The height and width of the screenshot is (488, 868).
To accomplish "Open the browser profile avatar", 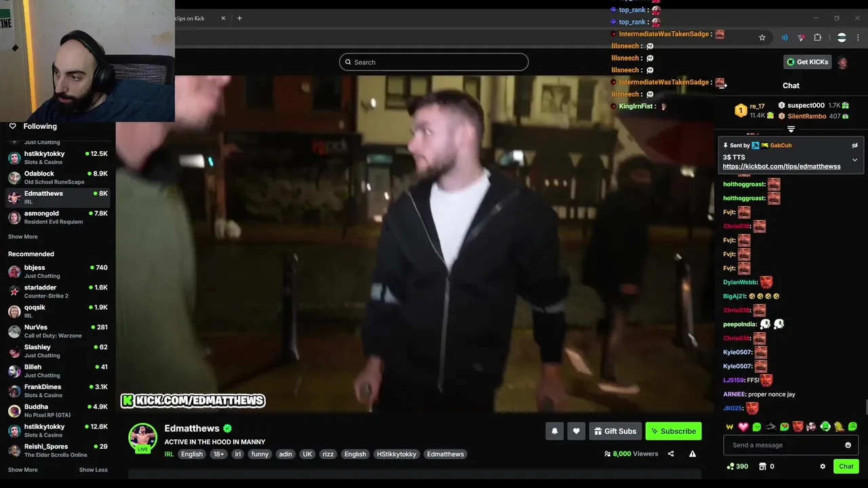I will (842, 38).
